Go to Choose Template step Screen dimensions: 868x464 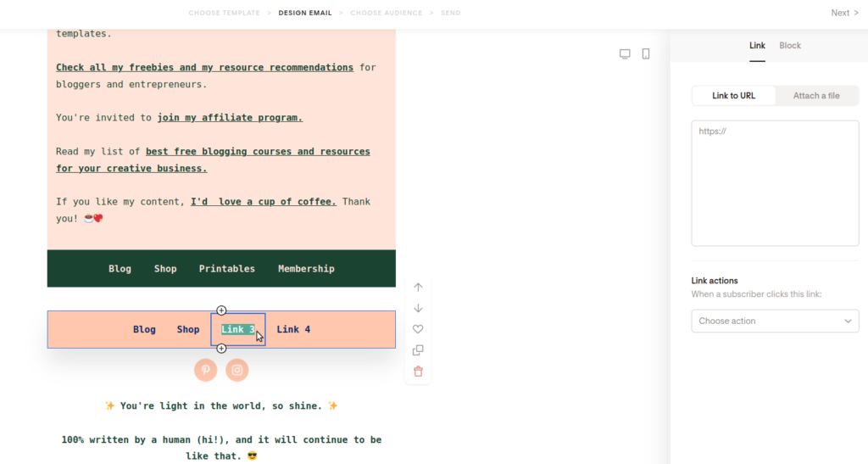point(224,13)
